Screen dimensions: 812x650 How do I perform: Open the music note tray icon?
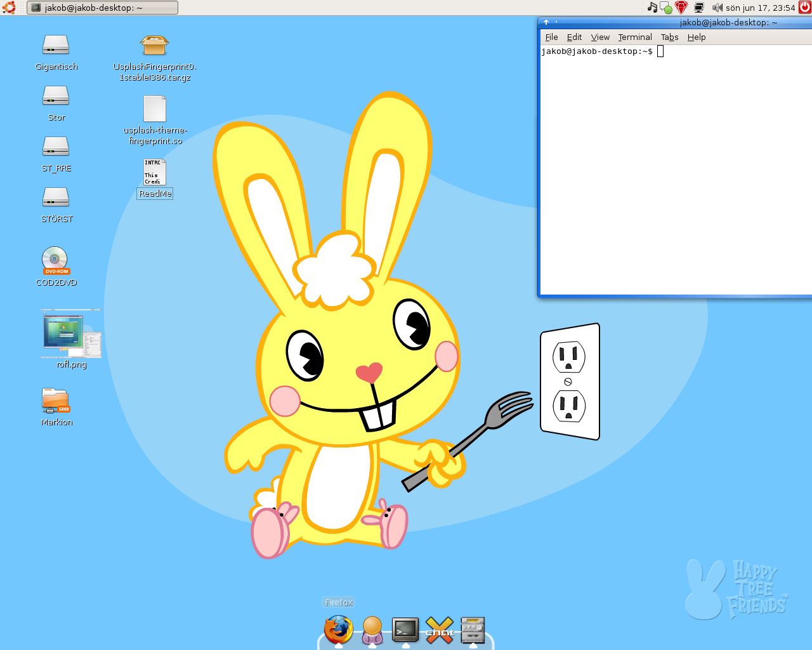[x=652, y=8]
